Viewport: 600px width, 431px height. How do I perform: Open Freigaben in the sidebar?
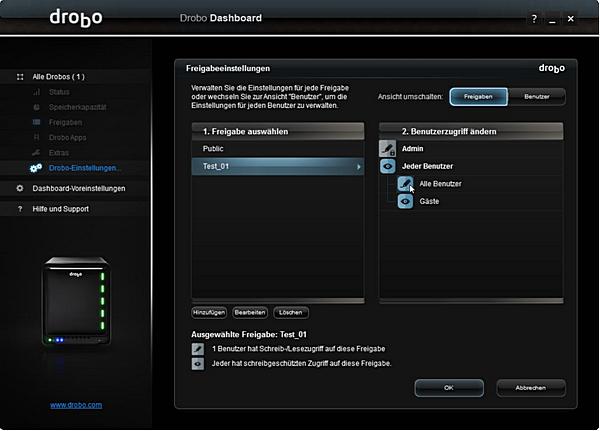coord(65,122)
